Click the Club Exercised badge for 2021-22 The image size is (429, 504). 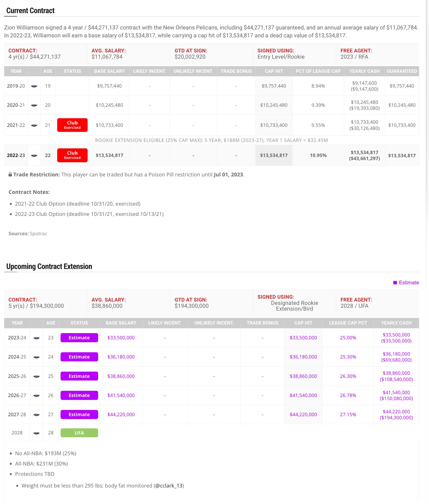72,125
